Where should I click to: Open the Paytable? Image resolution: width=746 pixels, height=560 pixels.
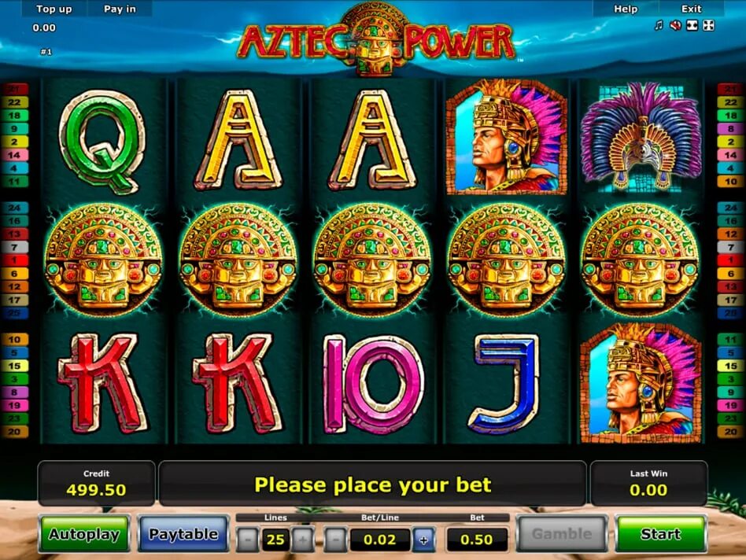click(x=183, y=534)
